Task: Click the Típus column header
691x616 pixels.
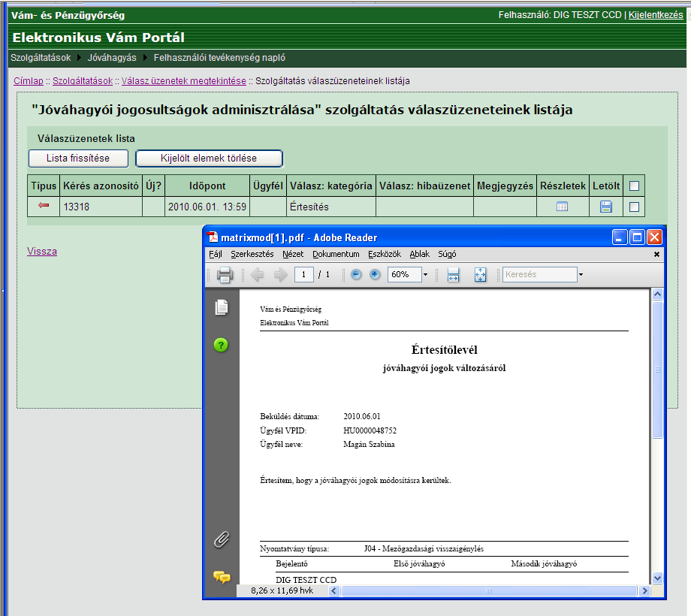Action: [x=44, y=186]
